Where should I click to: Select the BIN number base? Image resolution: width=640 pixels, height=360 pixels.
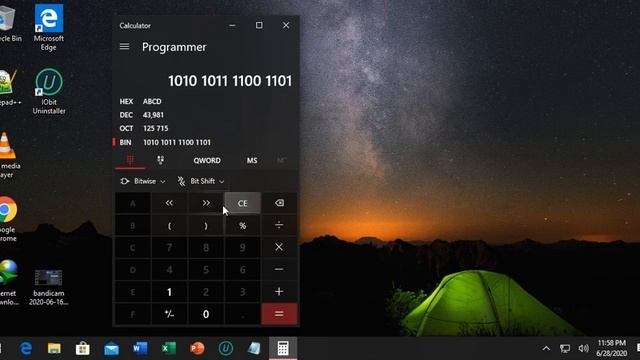click(x=206, y=142)
